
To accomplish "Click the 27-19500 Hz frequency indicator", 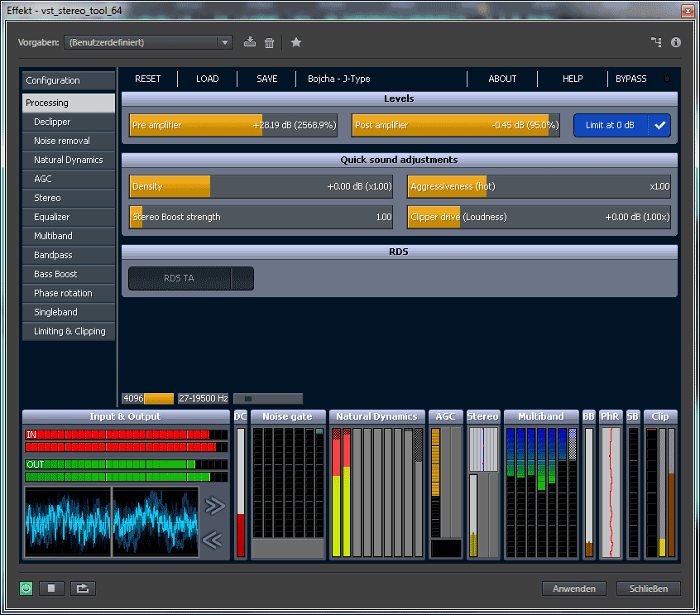I will (203, 398).
